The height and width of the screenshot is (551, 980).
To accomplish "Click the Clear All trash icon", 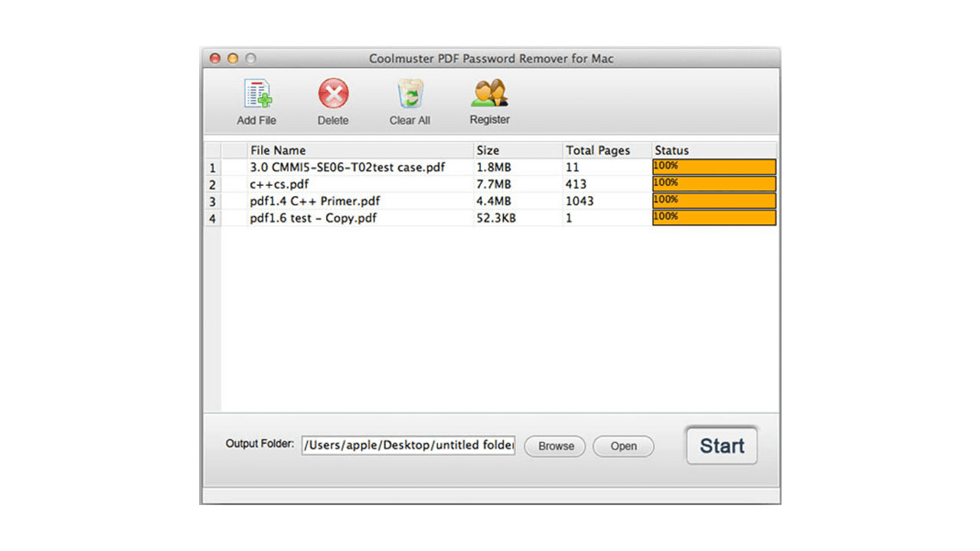I will point(410,93).
